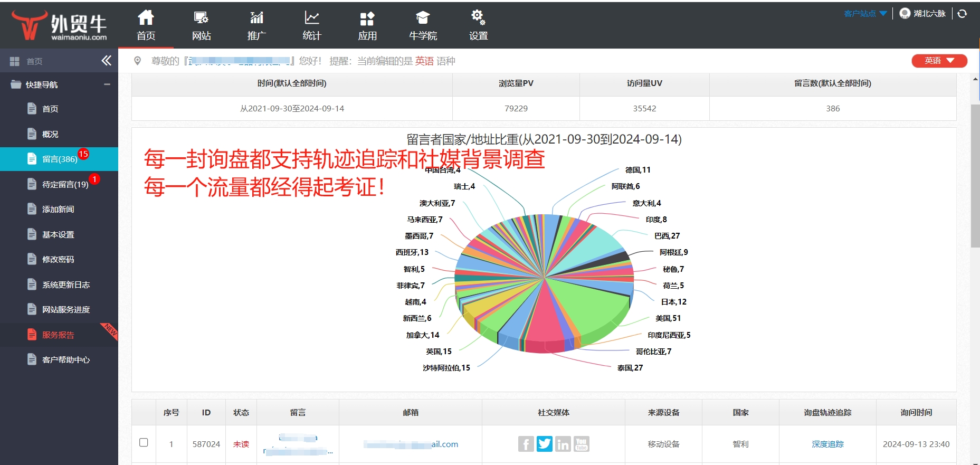Click the 加拿大,14 chart label
980x465 pixels.
point(422,335)
